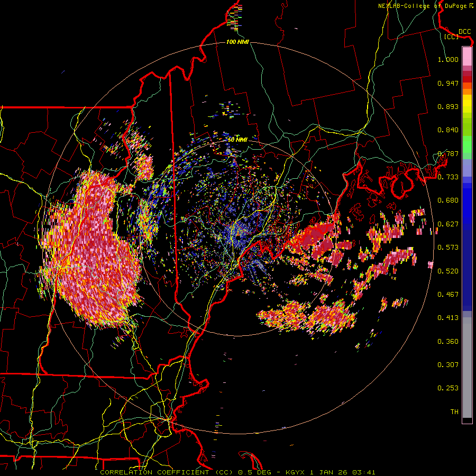The width and height of the screenshot is (476, 476).
Task: Click the 1.000 value on color scale
Action: click(448, 59)
